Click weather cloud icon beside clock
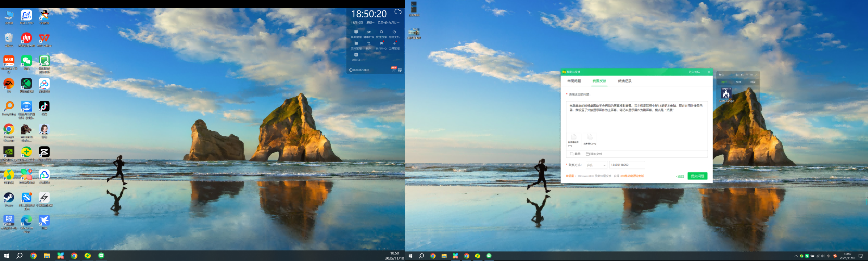Viewport: 868px width, 261px height. (398, 12)
